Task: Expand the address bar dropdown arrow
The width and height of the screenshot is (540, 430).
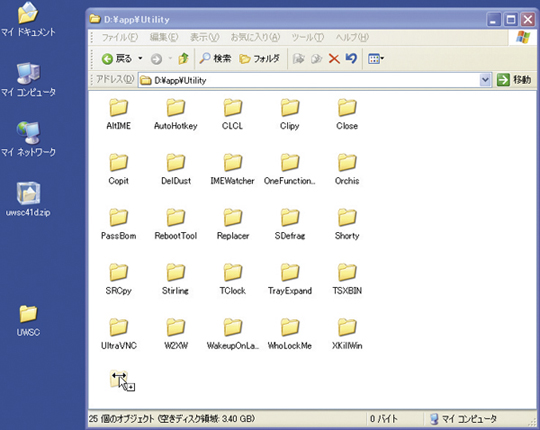Action: [x=485, y=80]
